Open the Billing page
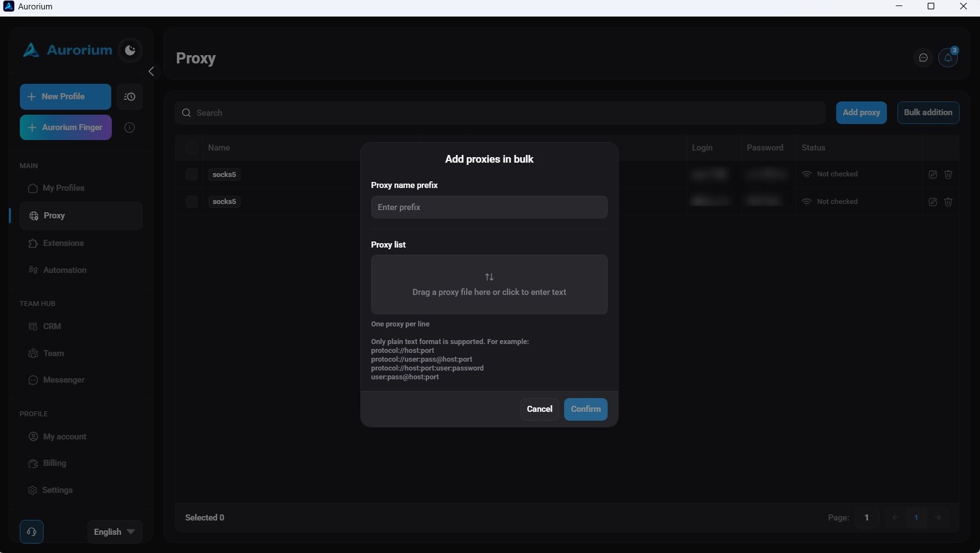The image size is (980, 553). click(81, 463)
